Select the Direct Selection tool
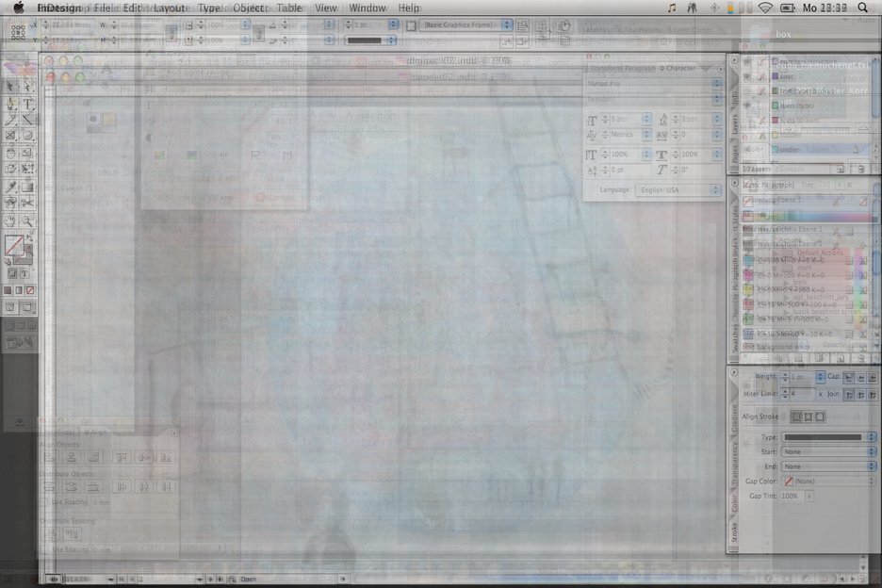 pyautogui.click(x=27, y=86)
